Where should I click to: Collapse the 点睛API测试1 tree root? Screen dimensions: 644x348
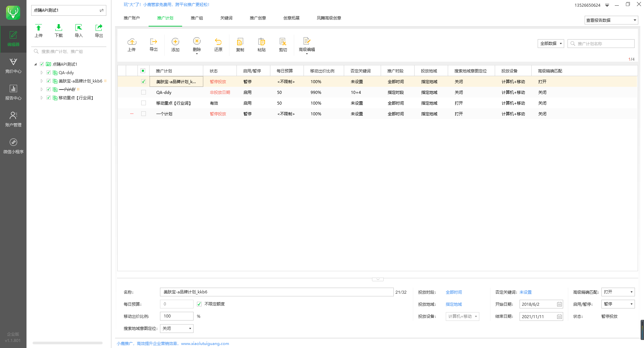click(x=36, y=64)
